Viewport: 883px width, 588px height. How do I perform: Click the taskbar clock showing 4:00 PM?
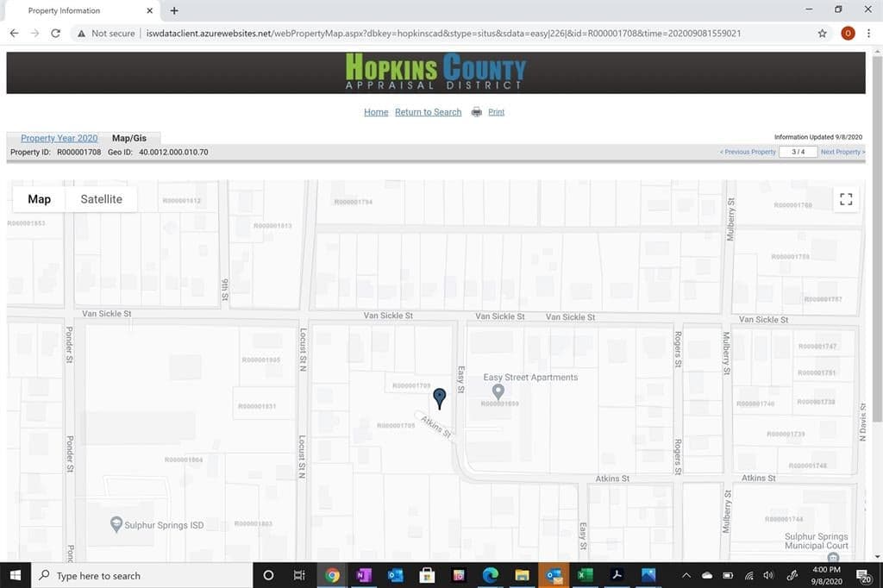pos(826,575)
